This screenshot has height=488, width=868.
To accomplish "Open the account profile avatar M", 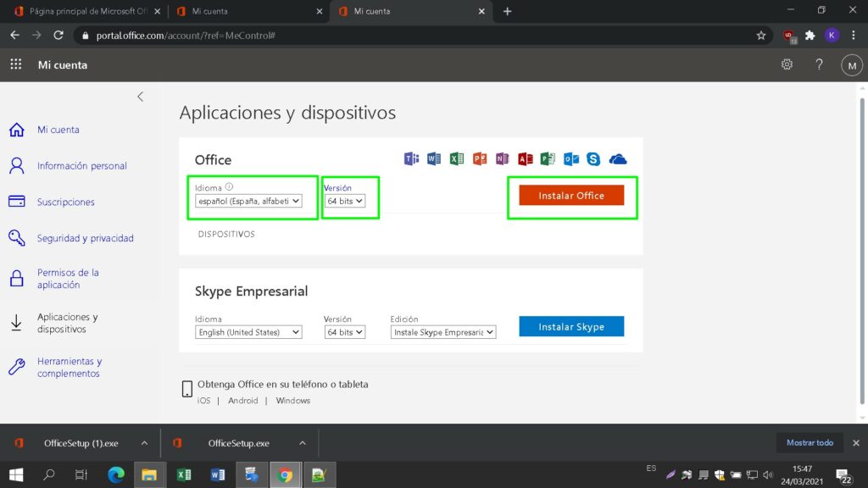I will coord(851,65).
